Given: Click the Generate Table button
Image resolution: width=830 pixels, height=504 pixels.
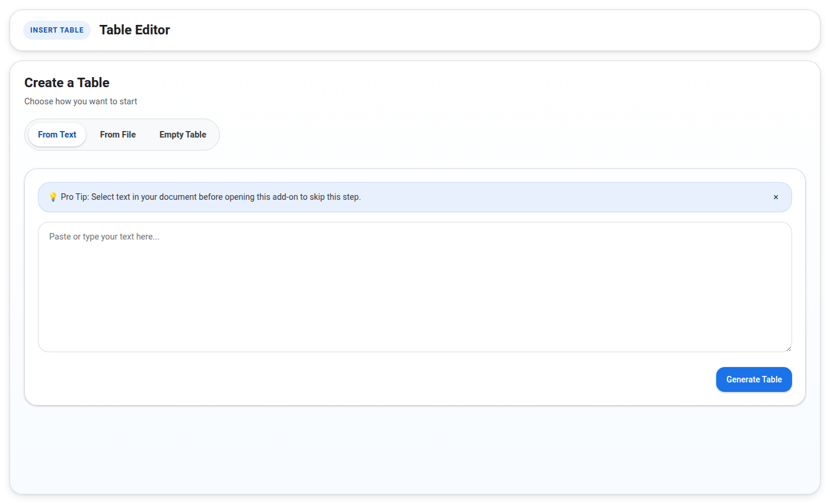Looking at the screenshot, I should (754, 379).
